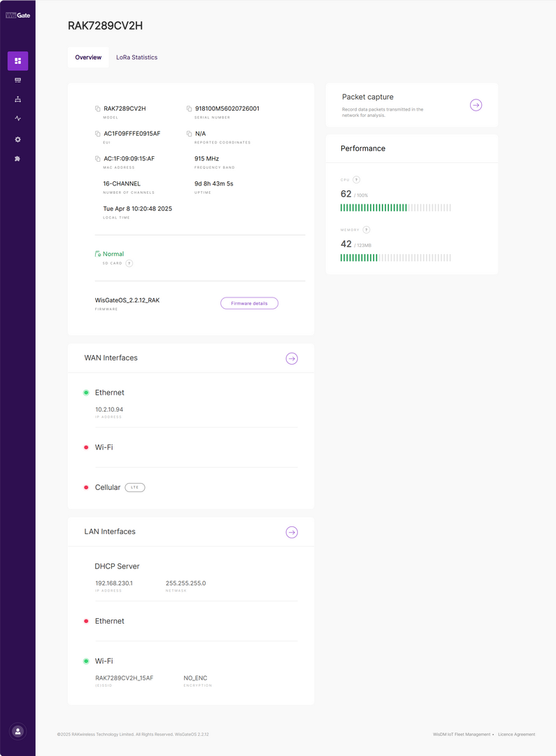
Task: Click the CPU value 62
Action: point(346,194)
